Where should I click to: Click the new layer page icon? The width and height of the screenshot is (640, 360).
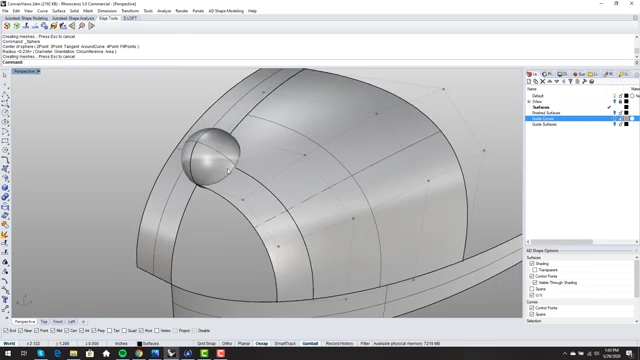(x=529, y=82)
